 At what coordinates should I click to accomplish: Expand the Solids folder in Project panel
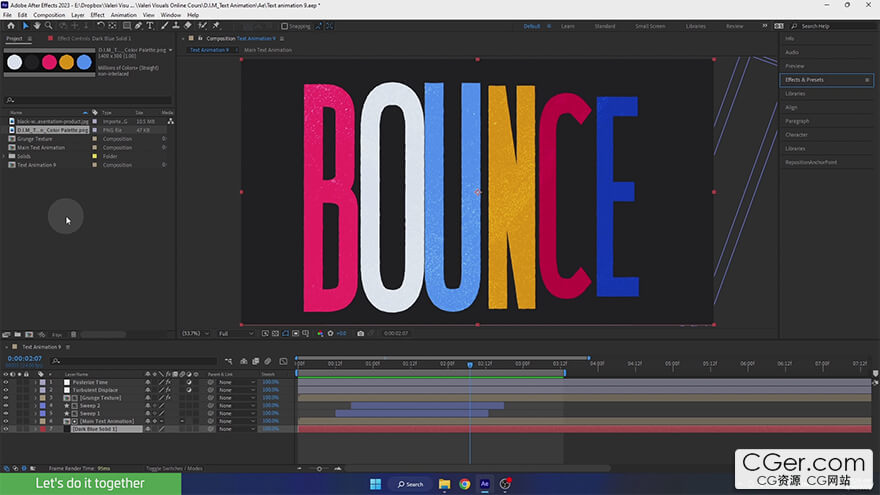pos(6,156)
